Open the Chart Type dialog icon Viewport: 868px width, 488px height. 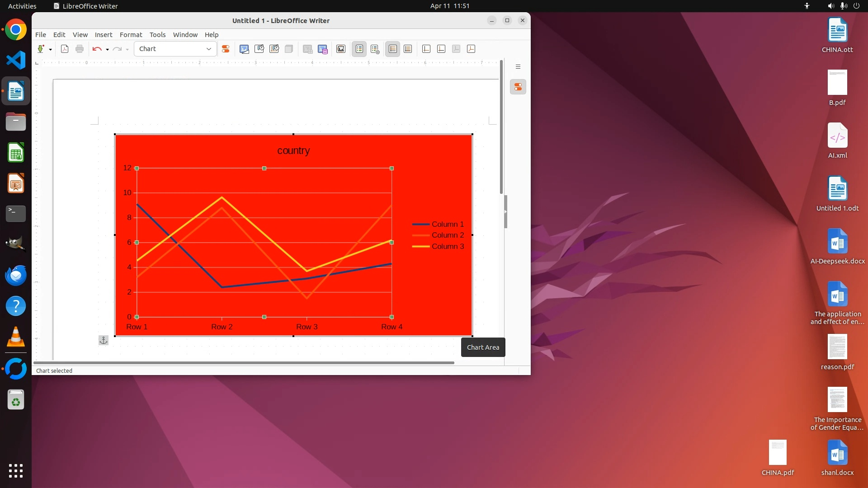(x=244, y=49)
